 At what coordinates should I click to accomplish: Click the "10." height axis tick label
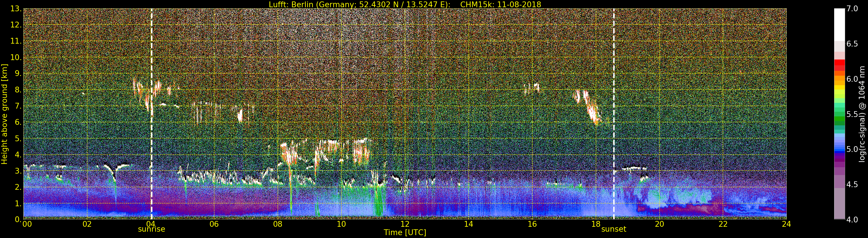16,57
